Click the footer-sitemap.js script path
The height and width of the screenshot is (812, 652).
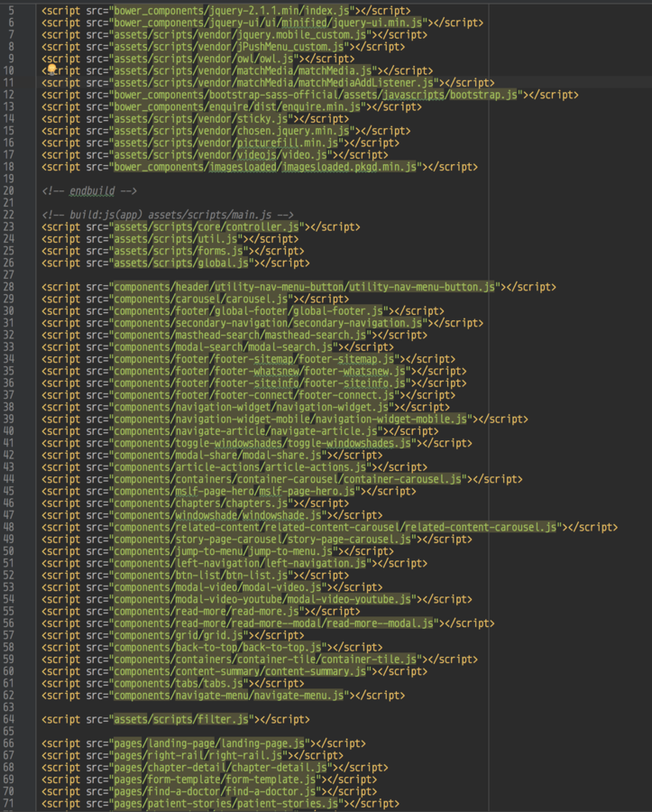point(254,359)
